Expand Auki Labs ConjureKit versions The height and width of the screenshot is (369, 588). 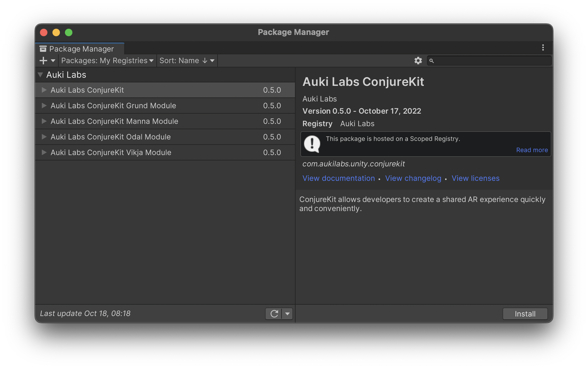(x=44, y=90)
